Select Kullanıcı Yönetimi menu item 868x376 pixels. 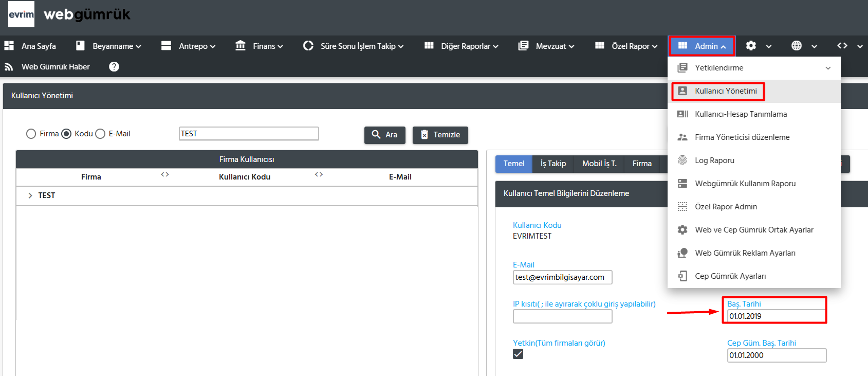pyautogui.click(x=725, y=91)
